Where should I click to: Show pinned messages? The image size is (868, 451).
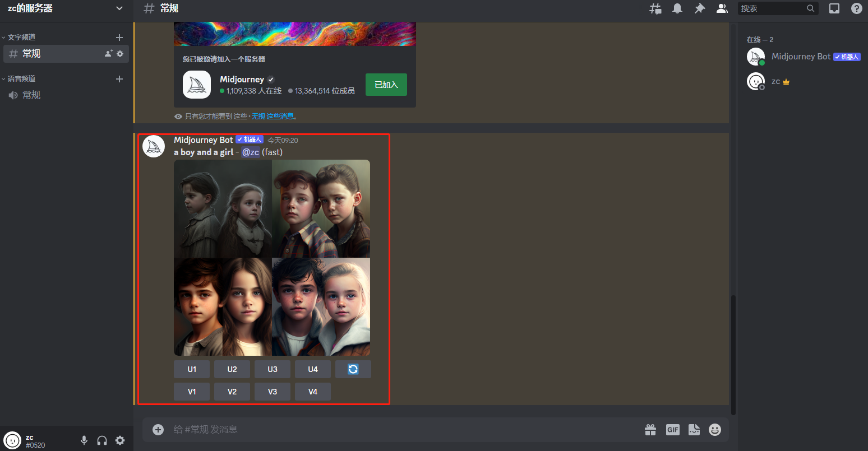coord(700,8)
